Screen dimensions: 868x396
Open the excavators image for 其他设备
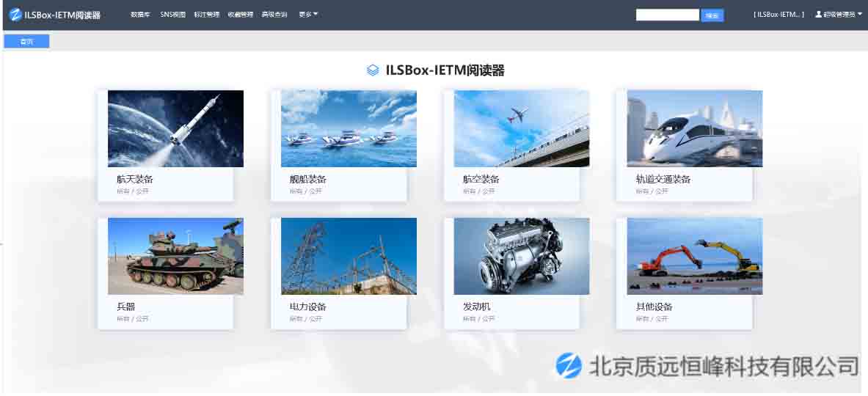(x=695, y=256)
